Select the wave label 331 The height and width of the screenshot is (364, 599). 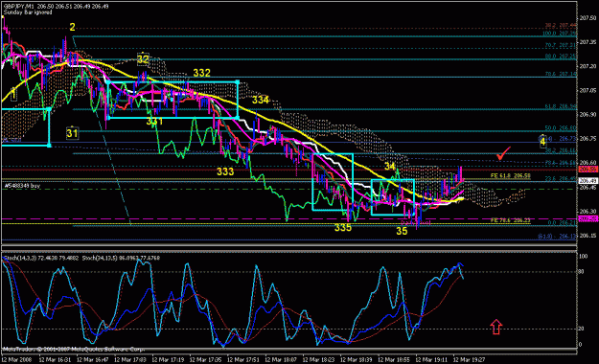(154, 122)
